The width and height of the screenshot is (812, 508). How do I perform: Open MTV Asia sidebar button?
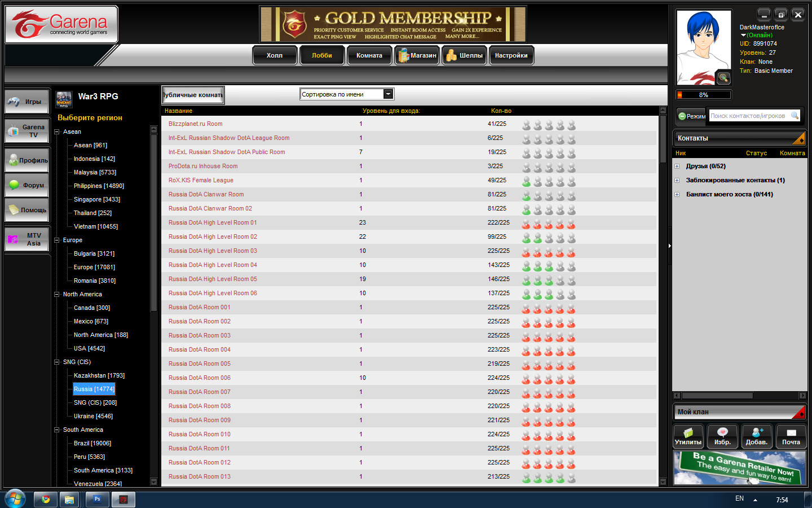tap(27, 239)
